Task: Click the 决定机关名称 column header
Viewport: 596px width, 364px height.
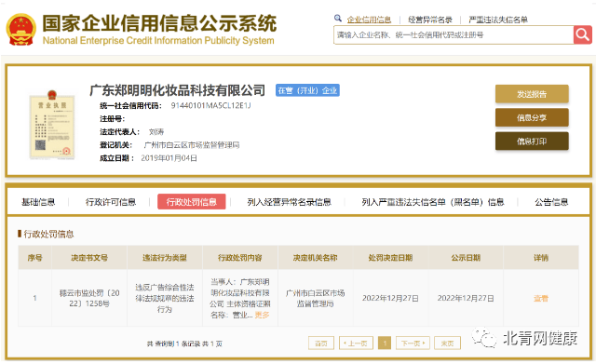Action: tap(315, 258)
